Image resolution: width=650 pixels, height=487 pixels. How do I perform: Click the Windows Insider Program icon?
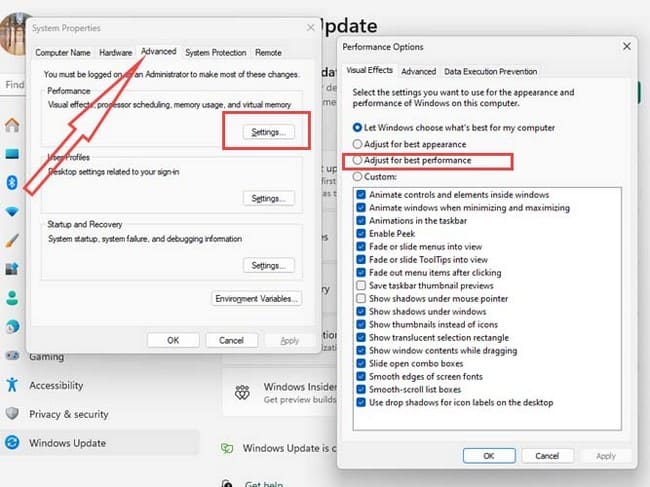[x=243, y=392]
